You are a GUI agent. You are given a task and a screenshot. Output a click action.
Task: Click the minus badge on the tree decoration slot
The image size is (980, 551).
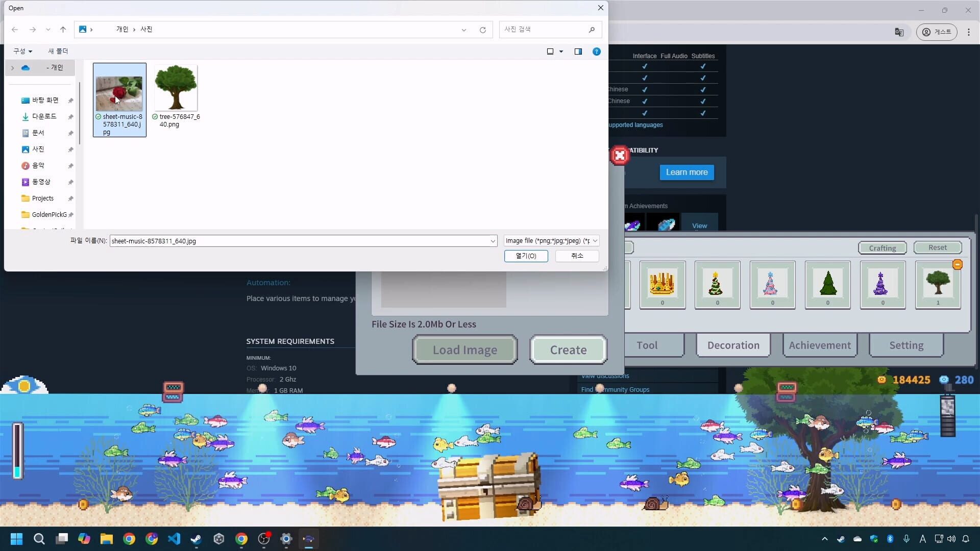(958, 264)
